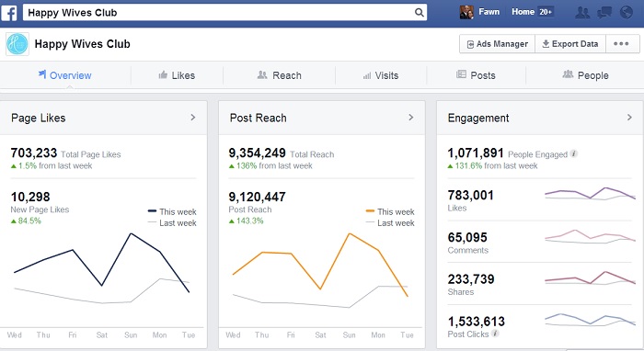The image size is (644, 351).
Task: Click the Engagement panel title
Action: (x=478, y=119)
